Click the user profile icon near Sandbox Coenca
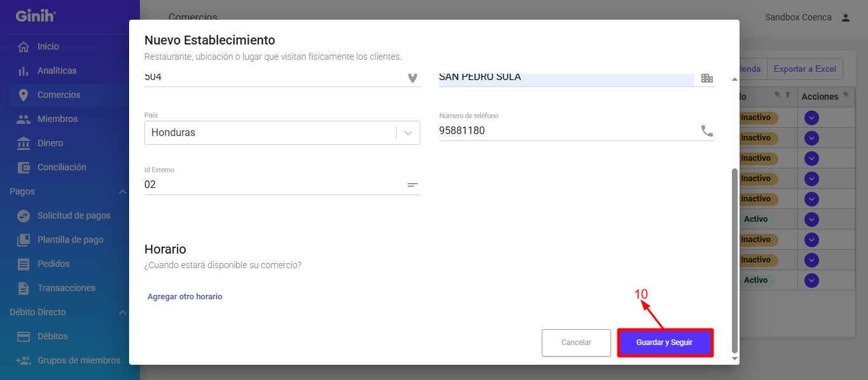 [x=845, y=18]
